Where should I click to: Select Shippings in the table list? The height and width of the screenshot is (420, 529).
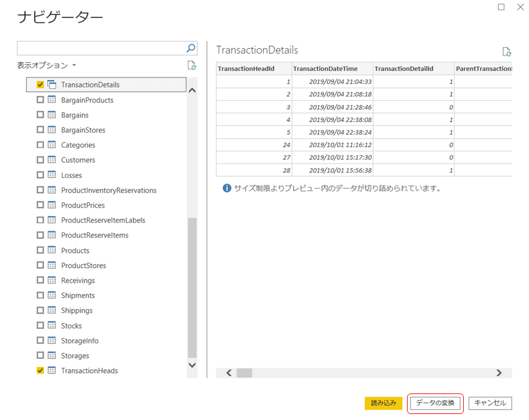[77, 310]
